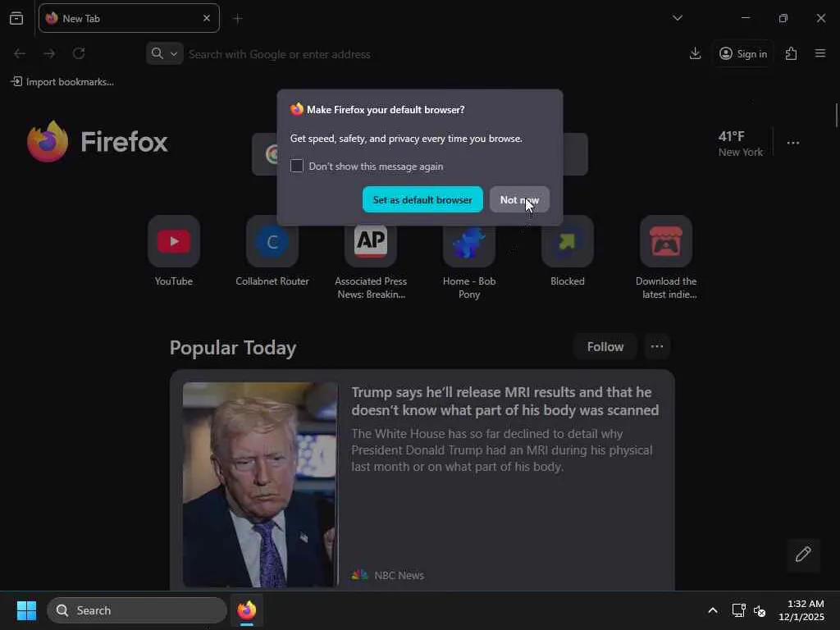This screenshot has height=630, width=840.
Task: Open Popular Today section ellipsis menu
Action: coord(657,347)
